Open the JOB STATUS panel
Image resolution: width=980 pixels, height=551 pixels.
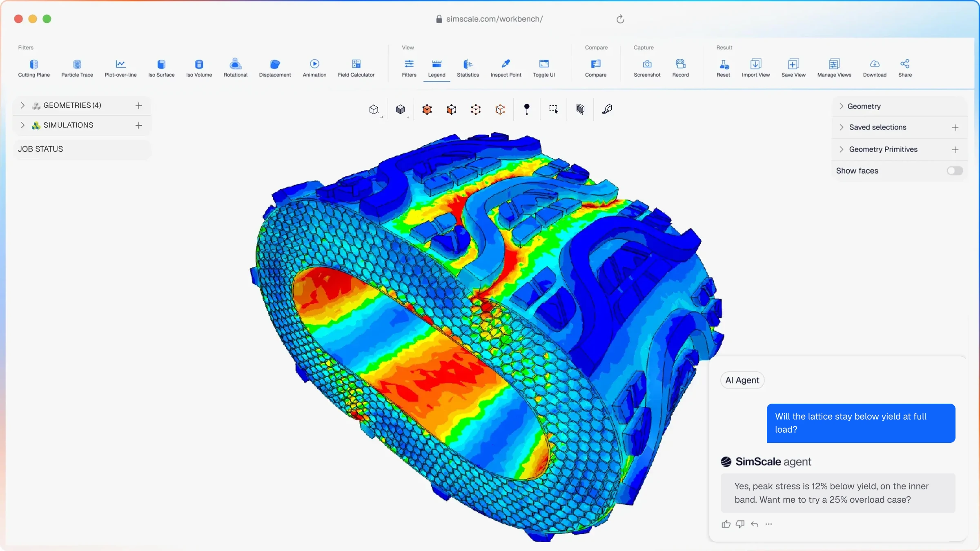82,149
